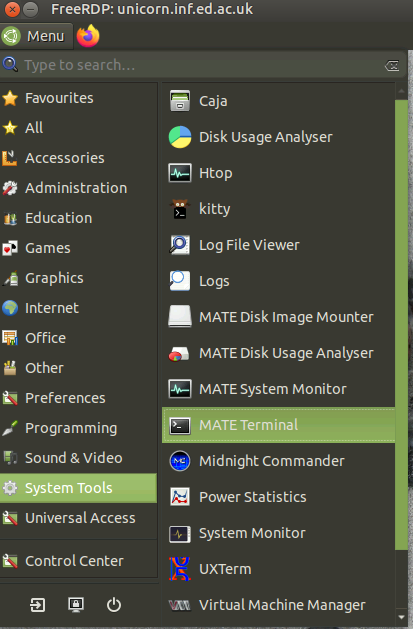Click the scrollbar down arrow of application list

point(401,617)
